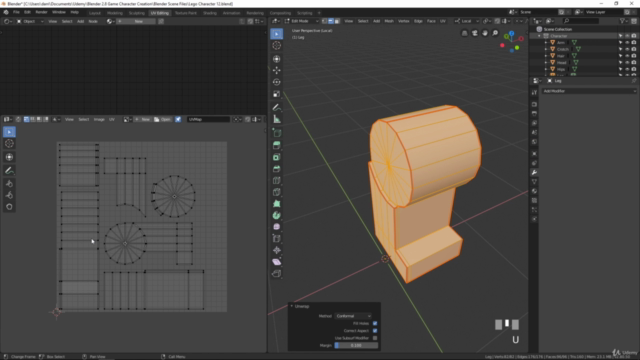Hide the Arm object in outliner
The width and height of the screenshot is (640, 360).
tap(627, 42)
